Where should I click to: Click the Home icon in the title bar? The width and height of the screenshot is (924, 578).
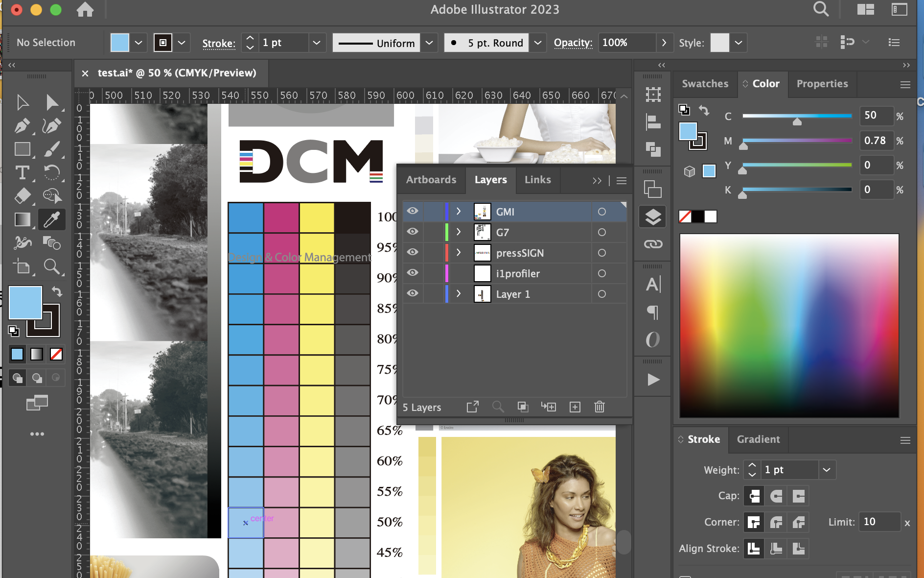(x=85, y=9)
